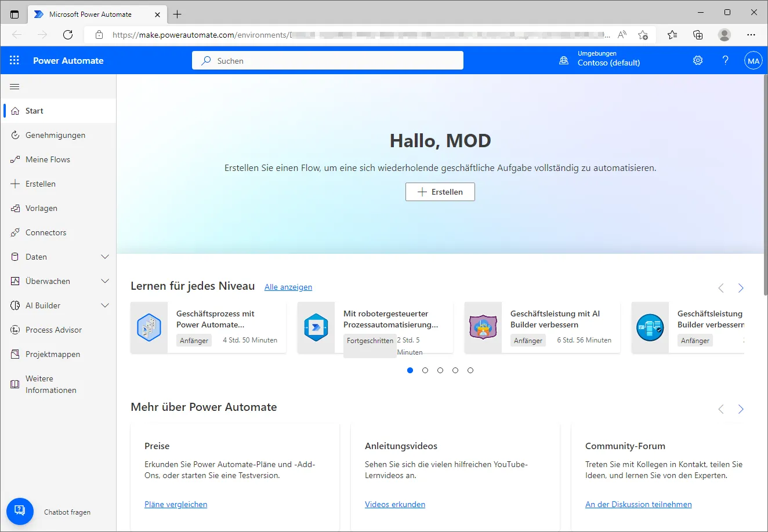Close the Microsoft Power Automate tab
Screen dimensions: 768x532
[157, 14]
